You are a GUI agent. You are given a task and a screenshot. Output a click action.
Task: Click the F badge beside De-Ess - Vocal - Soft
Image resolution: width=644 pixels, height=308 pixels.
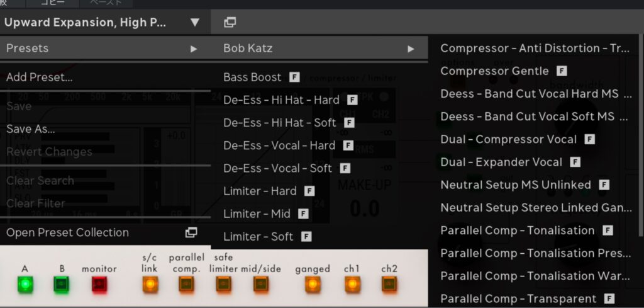click(x=344, y=168)
